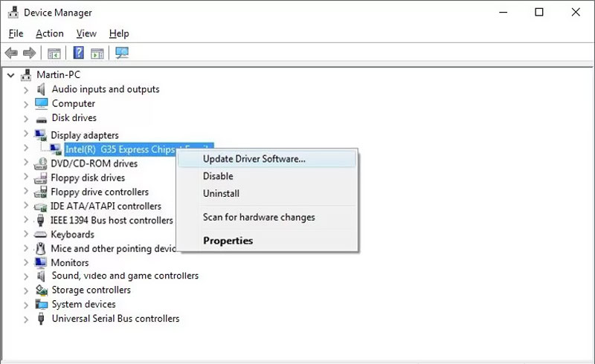Viewport: 595px width, 364px height.
Task: Select Scan for hardware changes menu entry
Action: [x=267, y=217]
